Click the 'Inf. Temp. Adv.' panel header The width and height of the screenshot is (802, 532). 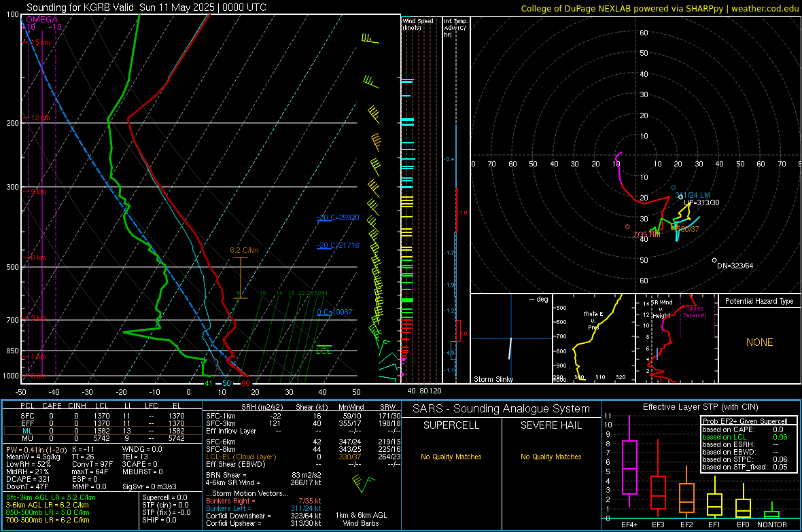pyautogui.click(x=455, y=28)
